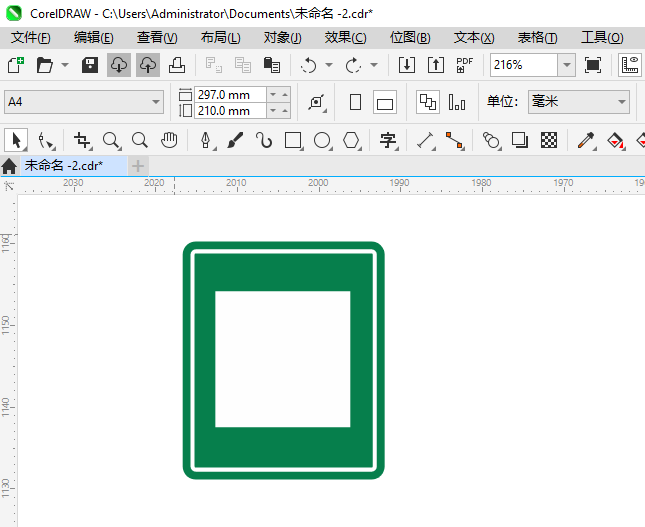Open the 布局(L) menu
The height and width of the screenshot is (527, 645).
(220, 38)
